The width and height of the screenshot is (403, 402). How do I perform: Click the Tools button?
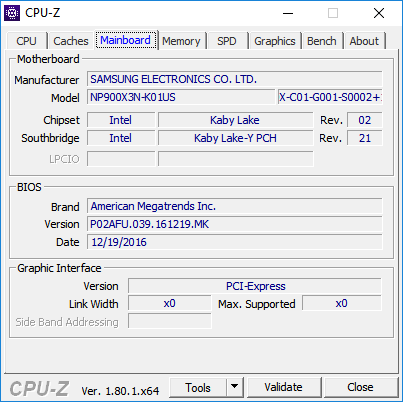(198, 387)
